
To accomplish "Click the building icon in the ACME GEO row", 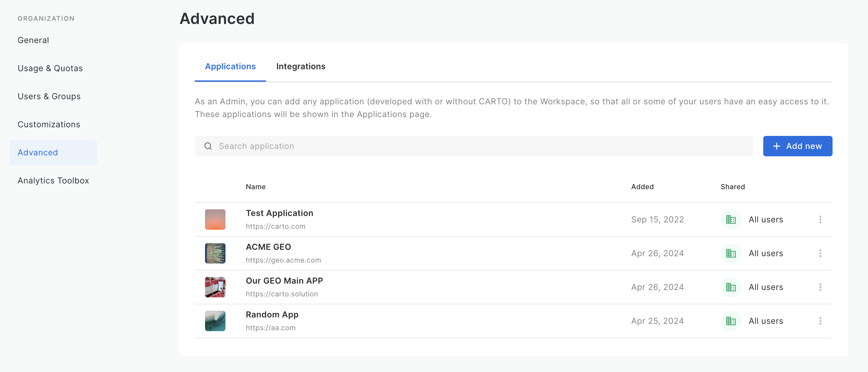I will click(x=731, y=253).
